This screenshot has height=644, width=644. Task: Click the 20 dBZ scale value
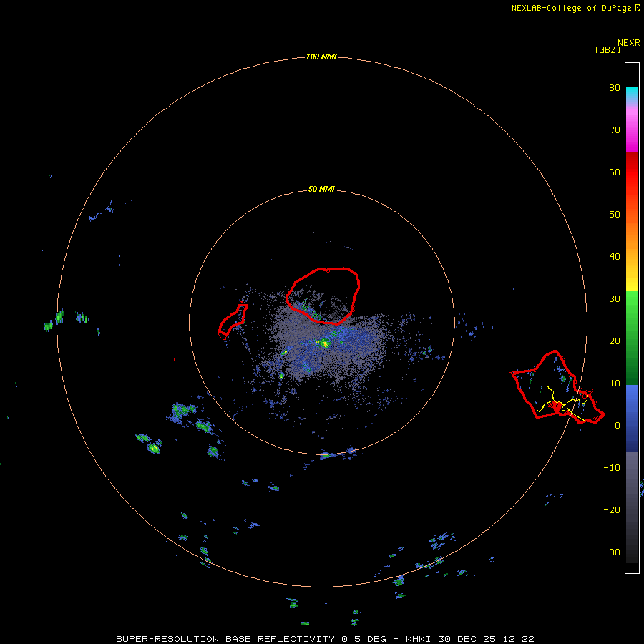pos(615,341)
